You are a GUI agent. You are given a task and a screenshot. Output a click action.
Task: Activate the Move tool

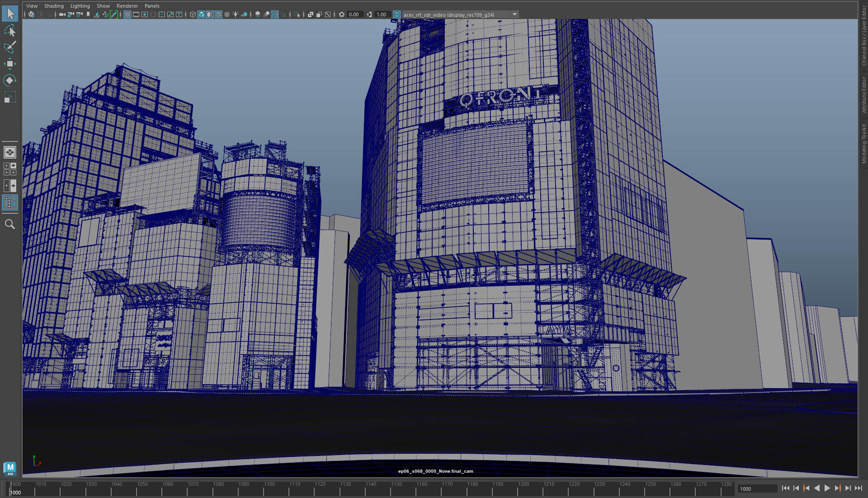click(x=10, y=64)
